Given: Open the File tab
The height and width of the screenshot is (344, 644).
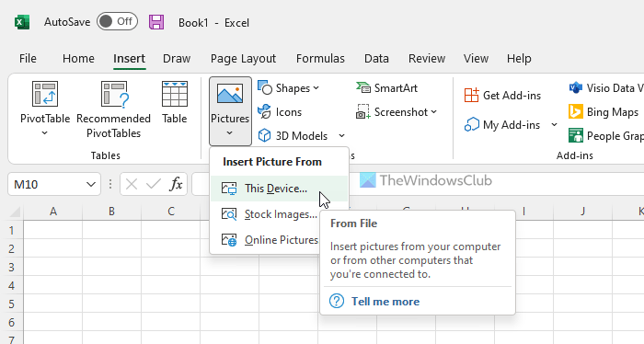Looking at the screenshot, I should (x=28, y=58).
